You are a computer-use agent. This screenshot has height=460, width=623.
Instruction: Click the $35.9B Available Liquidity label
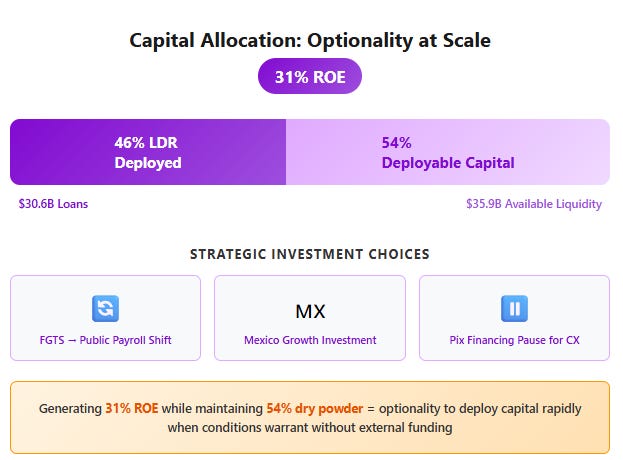click(x=534, y=204)
